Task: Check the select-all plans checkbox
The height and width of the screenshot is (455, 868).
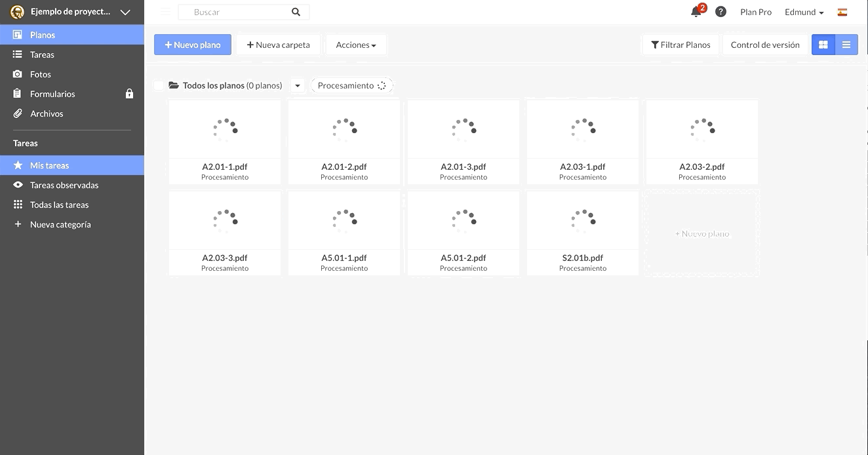Action: click(x=158, y=85)
